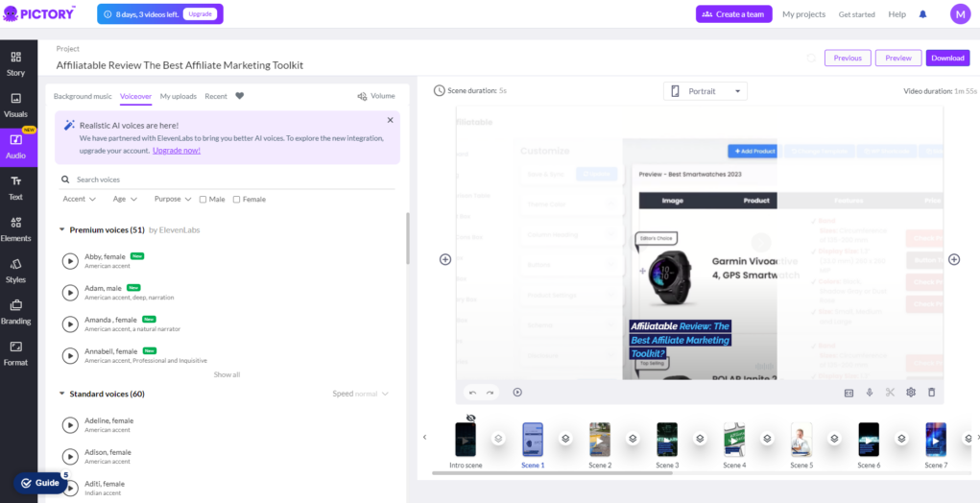Play the scene preview
The width and height of the screenshot is (980, 503).
pos(517,393)
